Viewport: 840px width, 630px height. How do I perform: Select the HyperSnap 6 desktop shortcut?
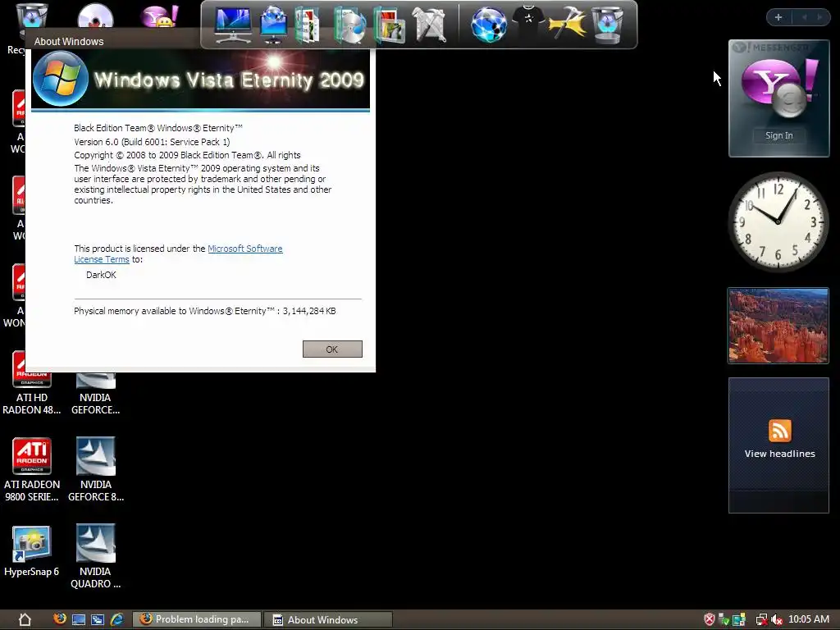pos(32,551)
